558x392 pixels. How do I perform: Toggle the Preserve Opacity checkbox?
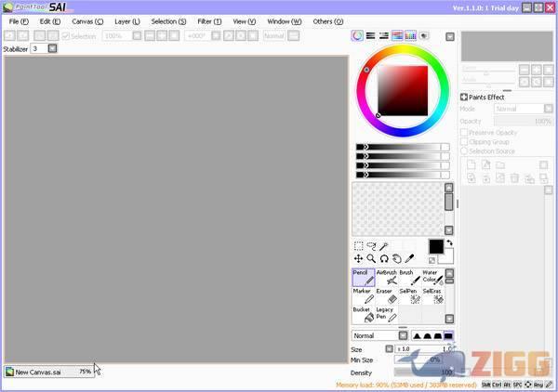[x=465, y=132]
